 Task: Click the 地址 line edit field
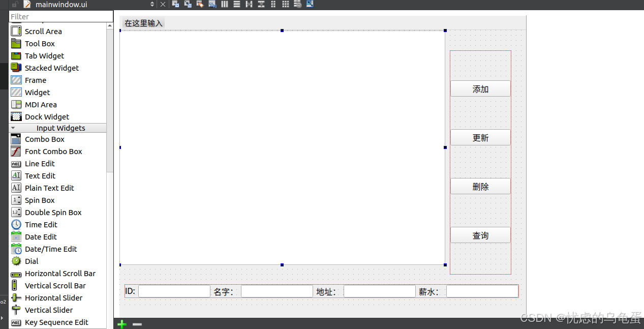[380, 291]
